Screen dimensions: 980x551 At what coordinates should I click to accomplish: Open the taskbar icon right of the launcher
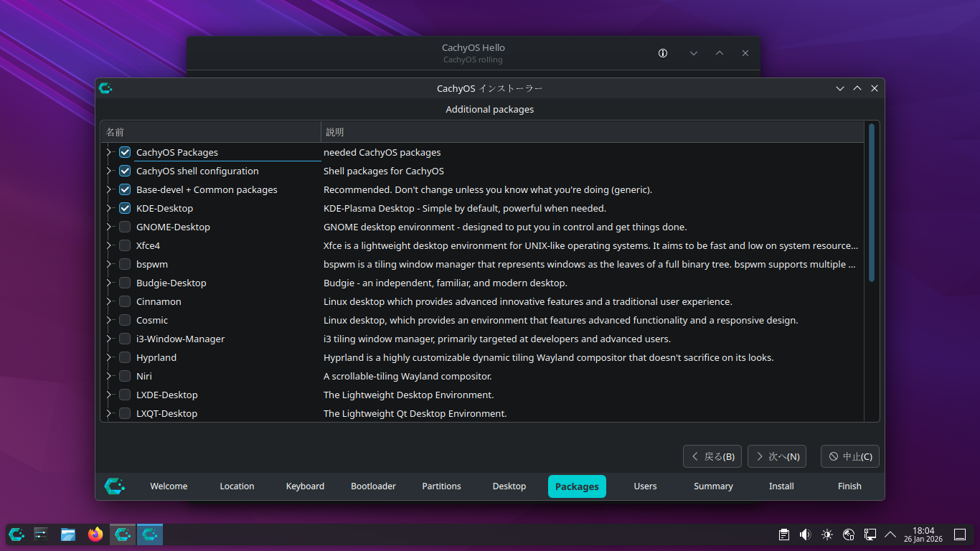pyautogui.click(x=41, y=534)
